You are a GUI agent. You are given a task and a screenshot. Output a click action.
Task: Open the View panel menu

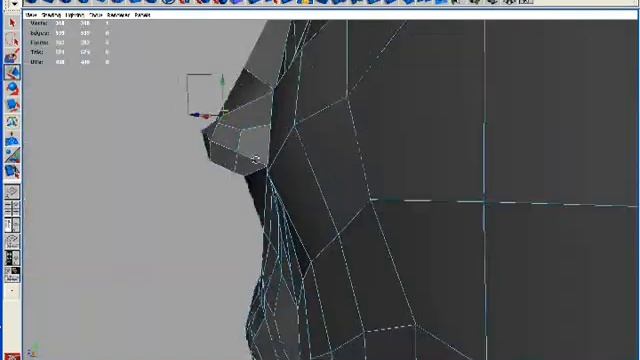pos(31,15)
